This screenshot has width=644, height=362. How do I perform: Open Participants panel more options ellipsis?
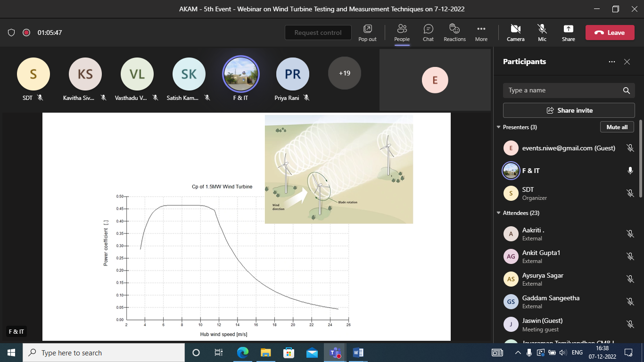tap(612, 62)
